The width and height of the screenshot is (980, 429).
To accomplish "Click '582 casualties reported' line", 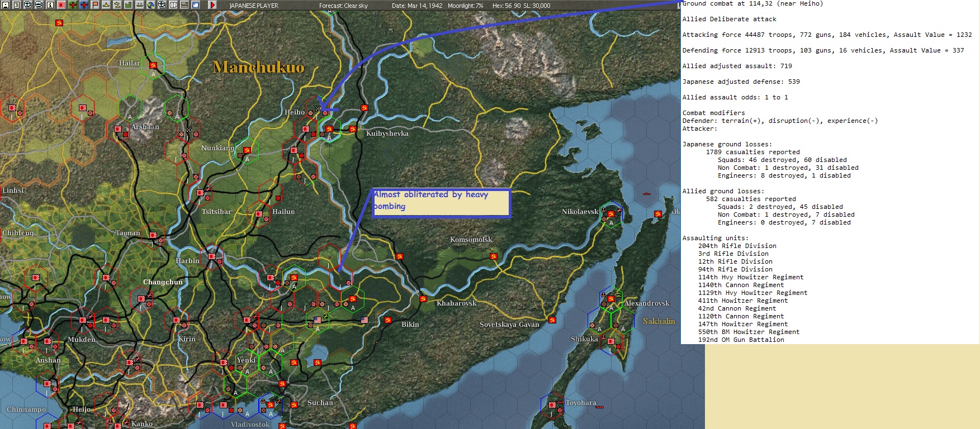I will (751, 199).
